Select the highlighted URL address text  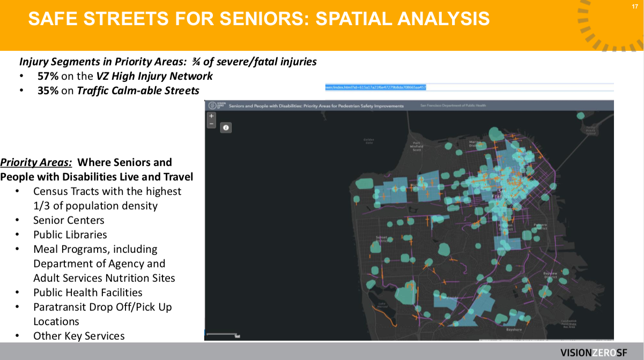tap(375, 87)
